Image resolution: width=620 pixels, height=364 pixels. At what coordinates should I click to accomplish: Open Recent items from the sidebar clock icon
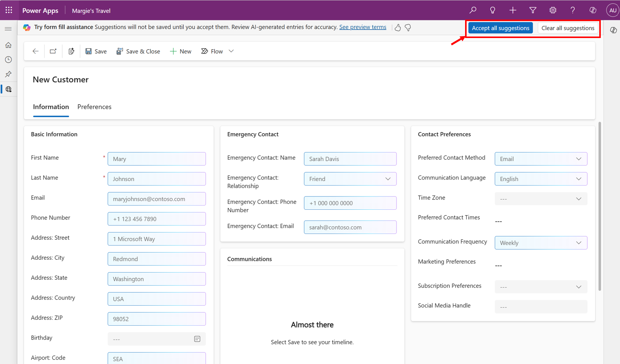tap(8, 59)
